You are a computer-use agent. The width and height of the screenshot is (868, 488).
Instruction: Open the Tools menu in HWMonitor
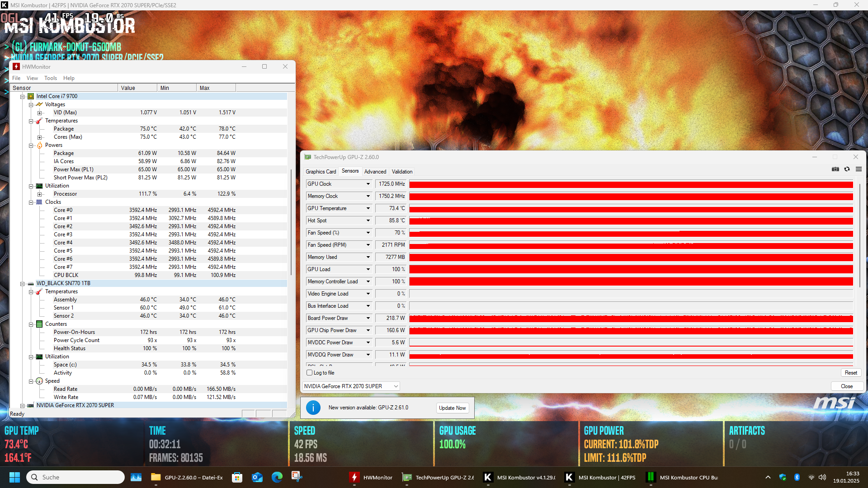[x=50, y=78]
